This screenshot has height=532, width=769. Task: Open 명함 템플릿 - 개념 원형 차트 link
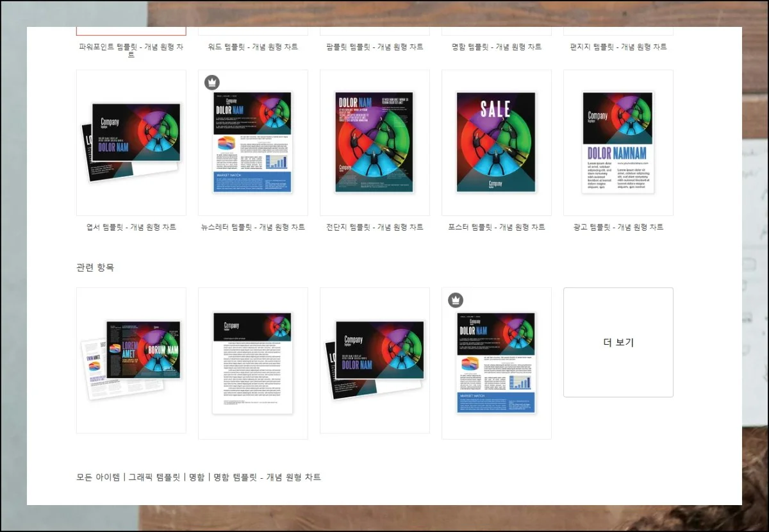pyautogui.click(x=496, y=47)
